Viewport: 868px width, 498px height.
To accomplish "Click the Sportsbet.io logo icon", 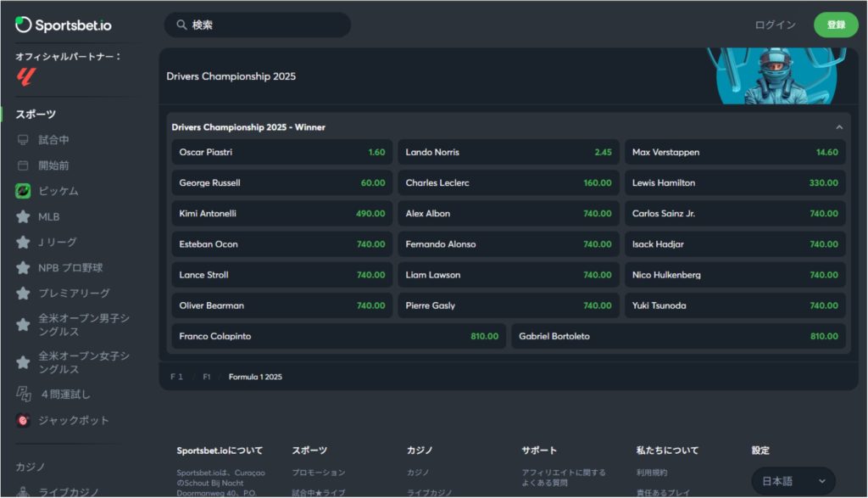I will click(x=23, y=25).
